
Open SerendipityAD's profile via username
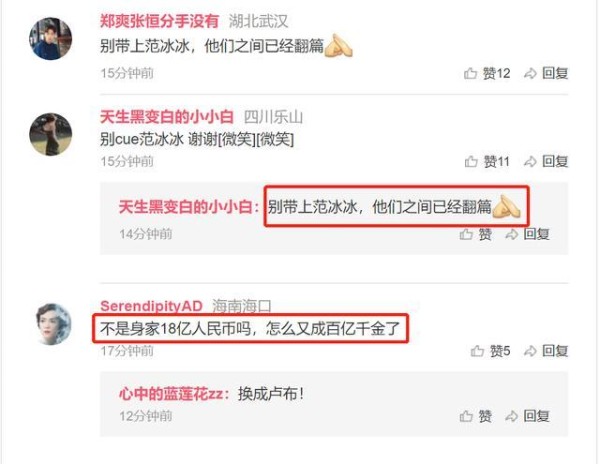click(x=152, y=306)
